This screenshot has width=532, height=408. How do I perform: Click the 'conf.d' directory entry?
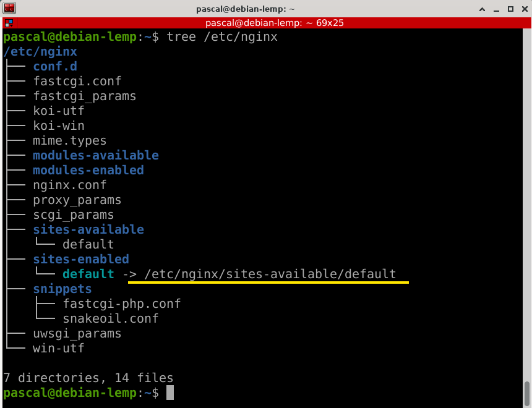pyautogui.click(x=55, y=67)
